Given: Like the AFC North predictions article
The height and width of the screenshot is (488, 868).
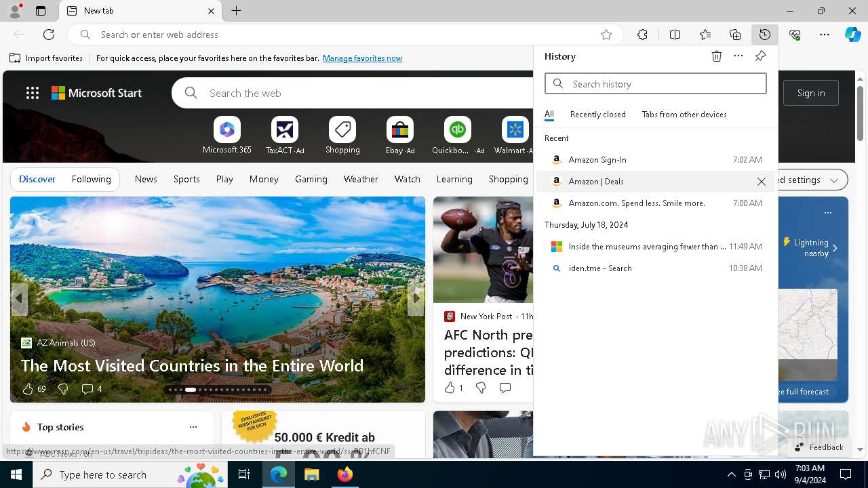Looking at the screenshot, I should click(x=454, y=388).
